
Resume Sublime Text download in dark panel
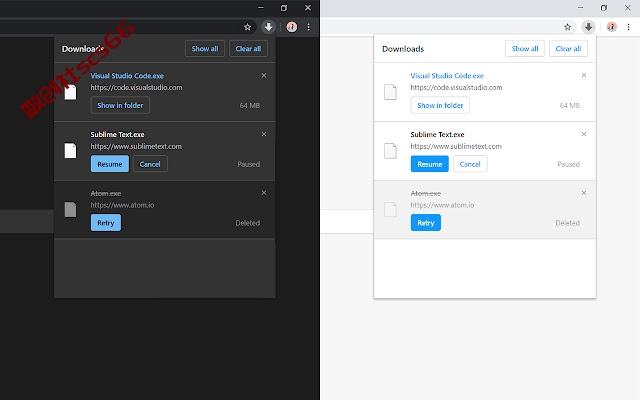coord(110,164)
